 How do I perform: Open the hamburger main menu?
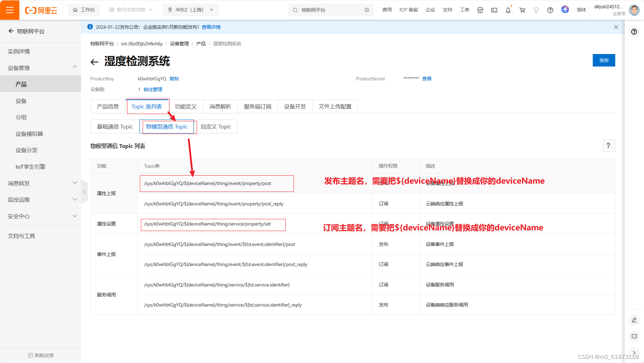point(10,10)
